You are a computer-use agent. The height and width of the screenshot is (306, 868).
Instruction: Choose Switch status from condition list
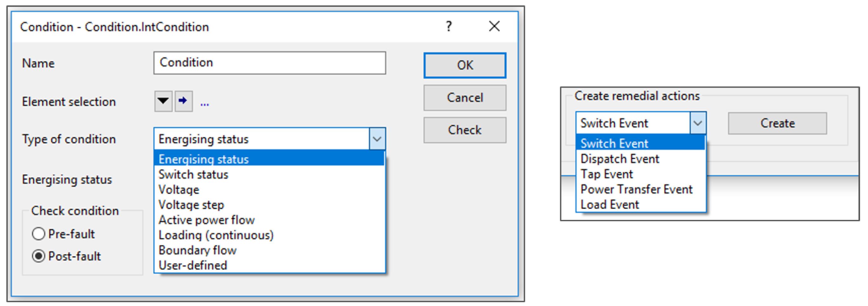click(193, 175)
